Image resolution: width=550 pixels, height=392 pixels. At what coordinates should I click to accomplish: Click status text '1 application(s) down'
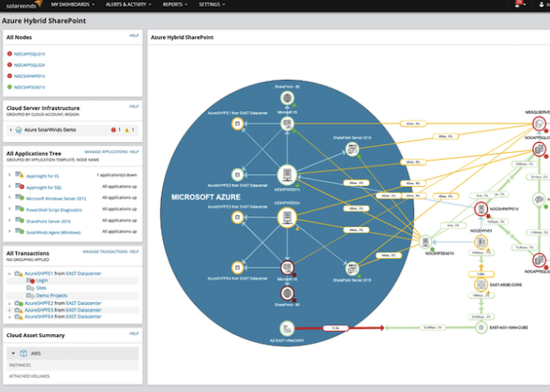point(116,175)
